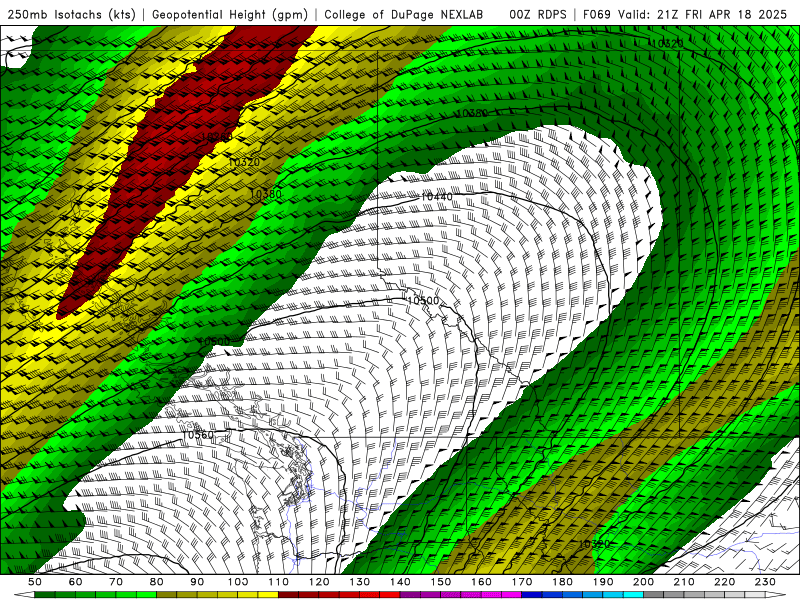Click the 60 kt label on the color scale

(75, 582)
